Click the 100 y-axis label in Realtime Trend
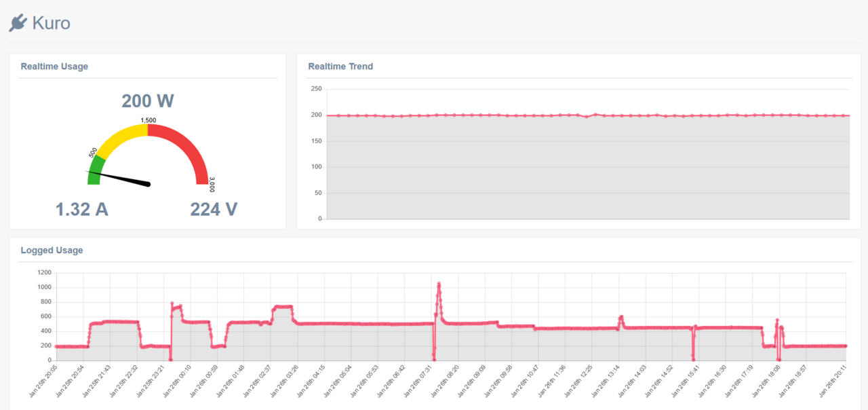Viewport: 868px width, 410px height. coord(316,167)
